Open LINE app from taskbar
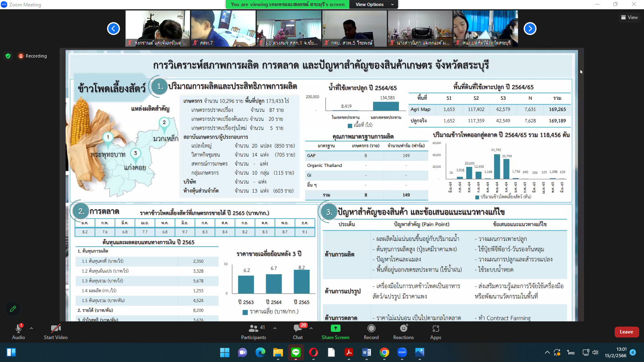The image size is (644, 362). pyautogui.click(x=296, y=352)
